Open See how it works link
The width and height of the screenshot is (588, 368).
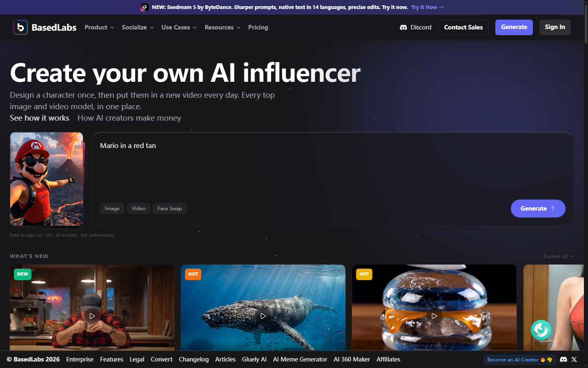coord(40,118)
